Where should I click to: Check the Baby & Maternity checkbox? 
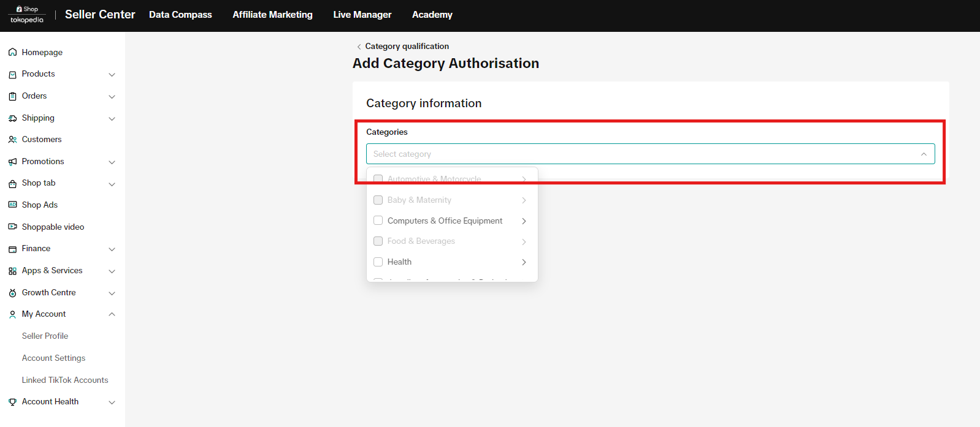coord(378,200)
